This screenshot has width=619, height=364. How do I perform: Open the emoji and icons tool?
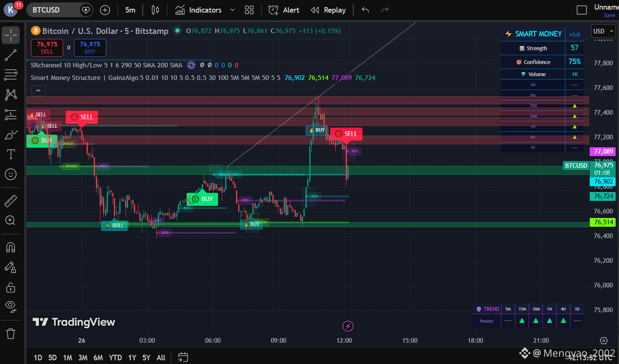tap(10, 174)
